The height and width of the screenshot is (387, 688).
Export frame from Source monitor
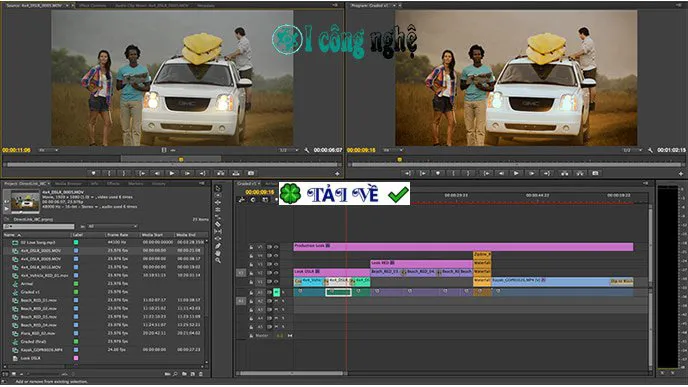coord(251,173)
